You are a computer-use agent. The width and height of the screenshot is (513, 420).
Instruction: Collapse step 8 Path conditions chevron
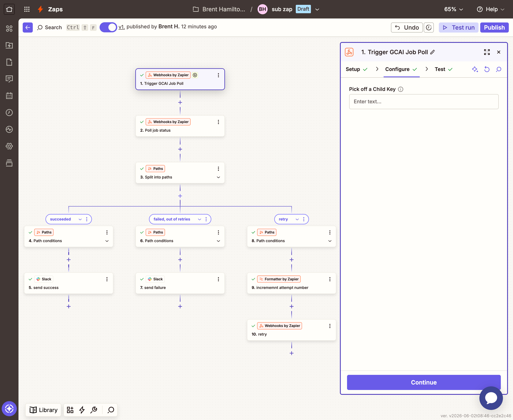[330, 241]
